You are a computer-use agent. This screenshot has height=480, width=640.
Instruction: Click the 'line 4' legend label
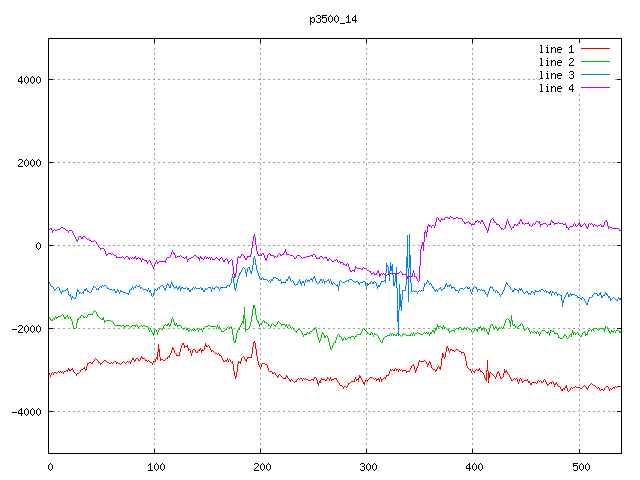(x=556, y=88)
